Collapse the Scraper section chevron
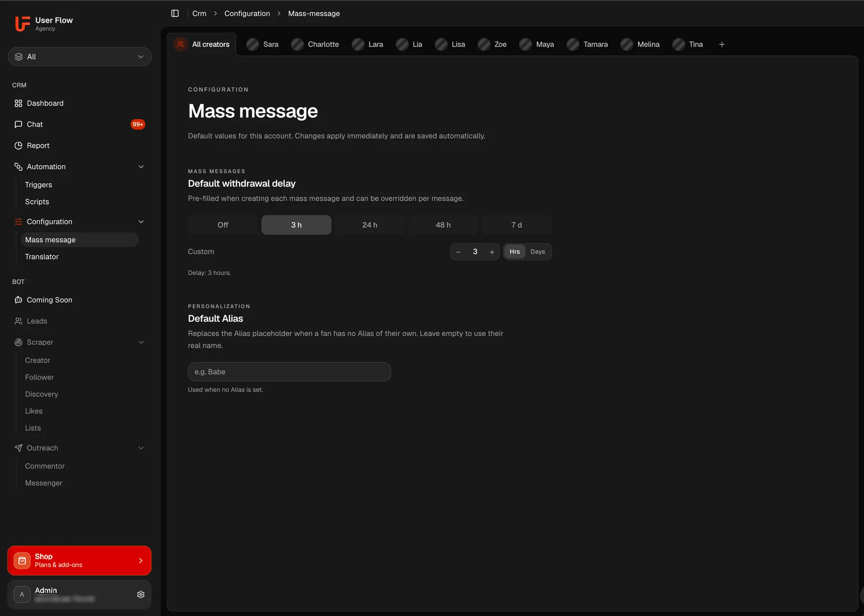 tap(141, 342)
